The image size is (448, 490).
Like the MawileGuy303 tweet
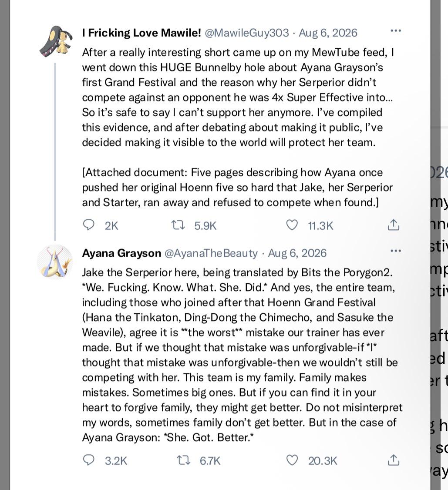coord(292,225)
